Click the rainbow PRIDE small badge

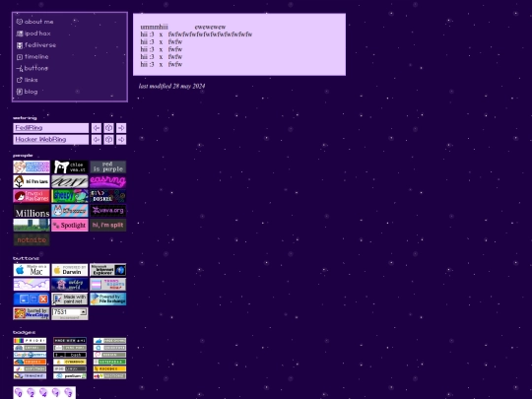click(x=30, y=341)
